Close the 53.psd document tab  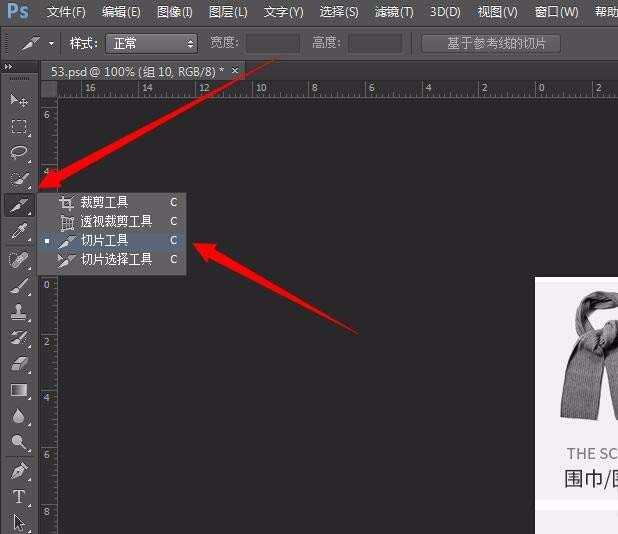coord(235,71)
